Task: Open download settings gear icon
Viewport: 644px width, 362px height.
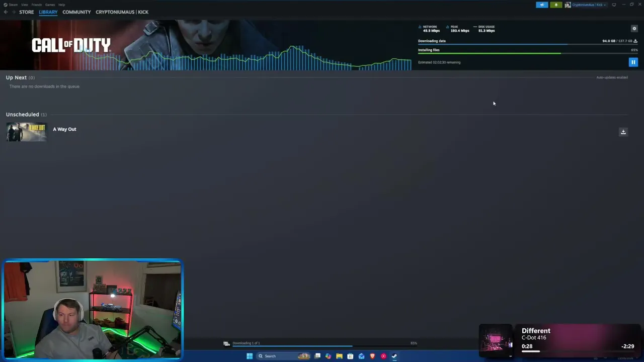Action: 634,29
